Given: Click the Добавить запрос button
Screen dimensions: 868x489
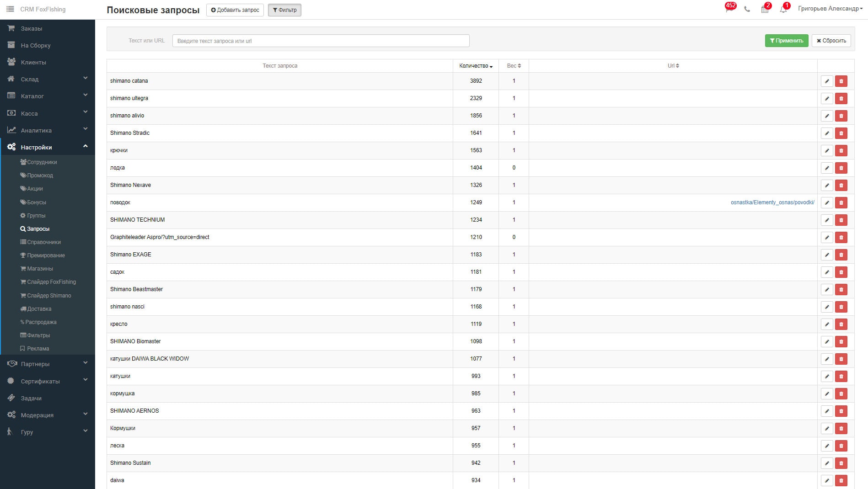Looking at the screenshot, I should 235,10.
